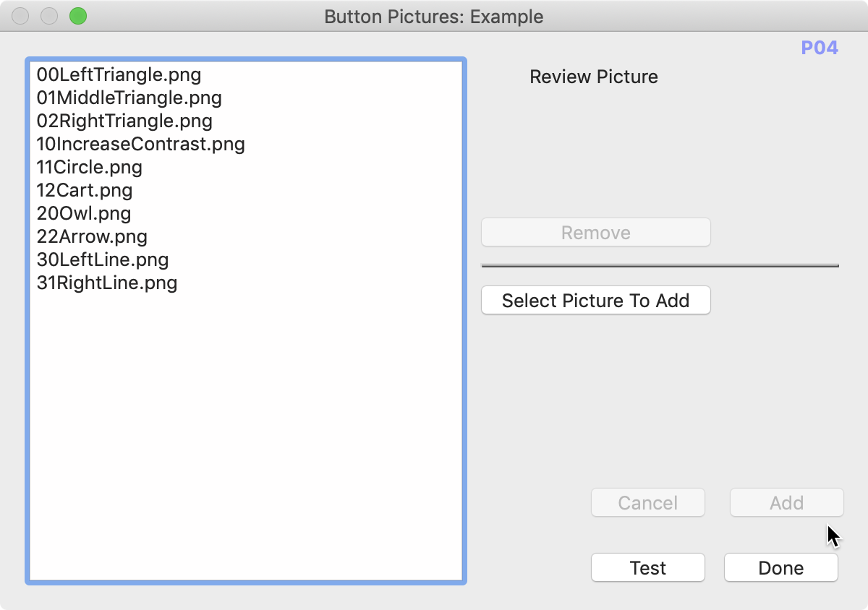Click Select Picture To Add

595,300
